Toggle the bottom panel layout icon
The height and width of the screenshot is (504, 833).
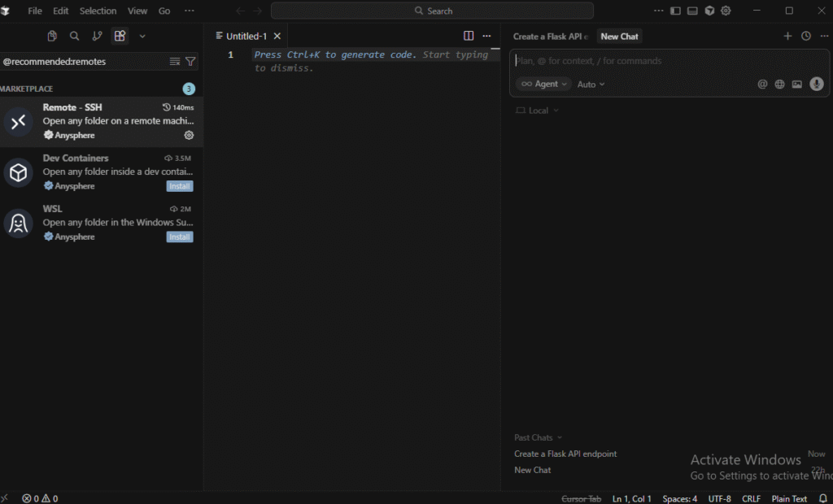coord(692,11)
